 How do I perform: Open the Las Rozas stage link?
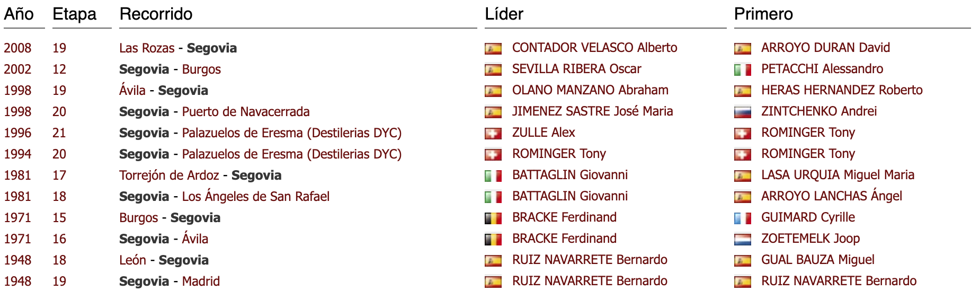pos(147,48)
